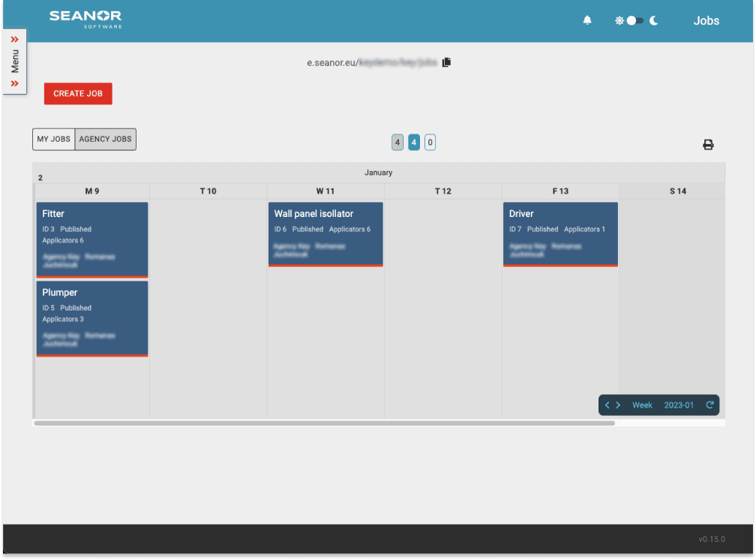Go to the next week arrow
Image resolution: width=756 pixels, height=560 pixels.
click(x=618, y=405)
